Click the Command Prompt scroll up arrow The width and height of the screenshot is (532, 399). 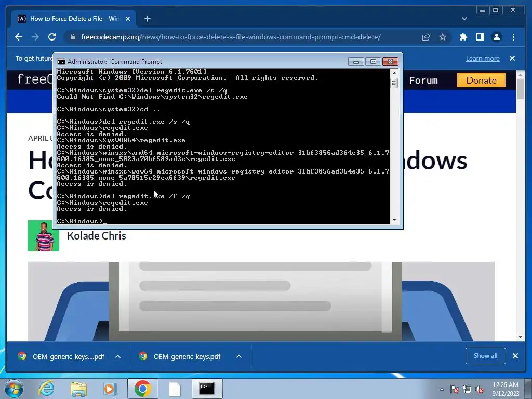point(394,73)
